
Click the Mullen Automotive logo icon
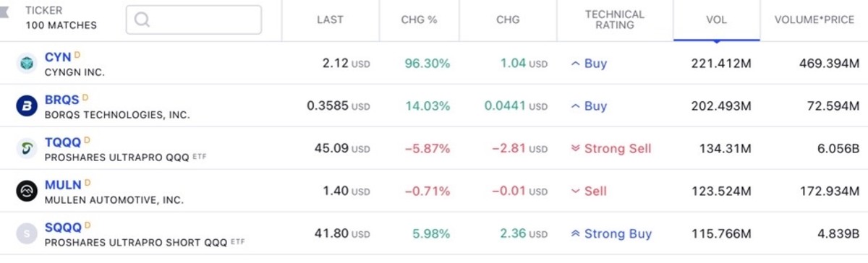[x=27, y=191]
